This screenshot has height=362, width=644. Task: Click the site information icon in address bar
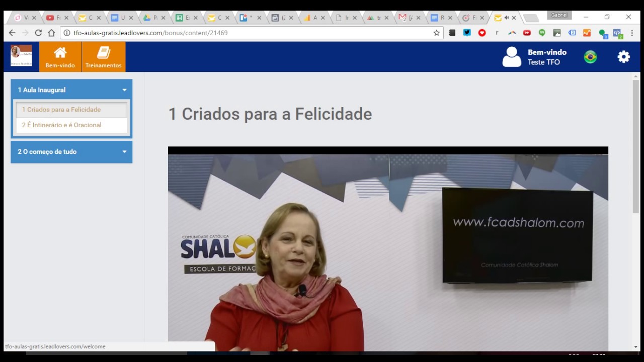(x=67, y=33)
